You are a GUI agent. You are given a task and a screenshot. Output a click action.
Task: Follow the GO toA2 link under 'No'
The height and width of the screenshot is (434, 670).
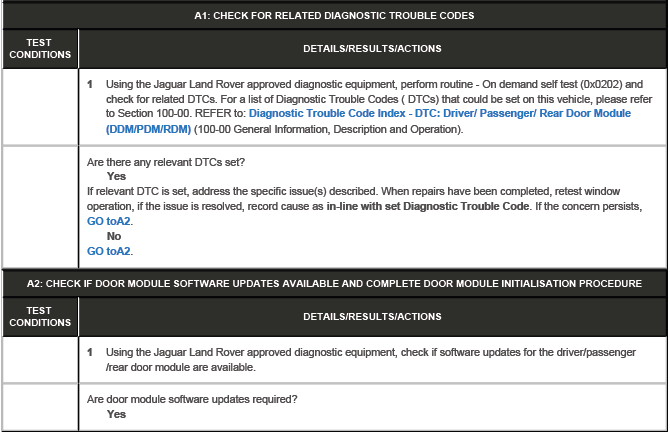(109, 251)
